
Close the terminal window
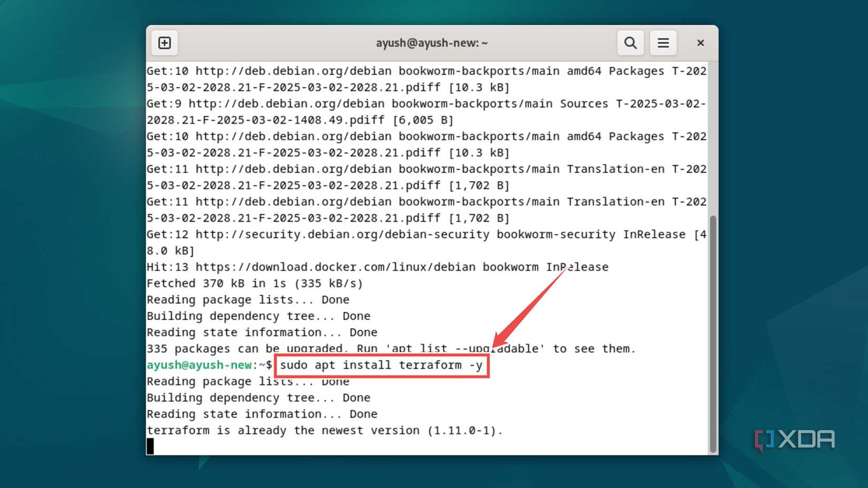[x=700, y=43]
